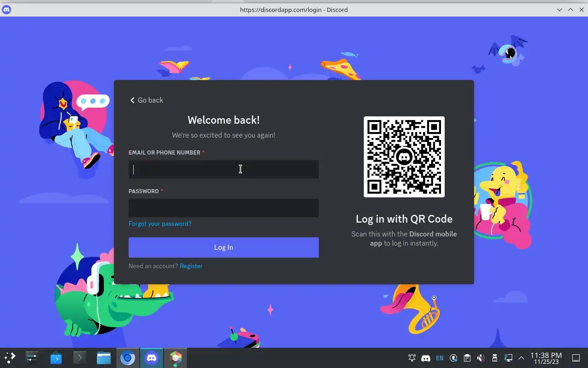This screenshot has width=588, height=368.
Task: Click the Discord system tray icon
Action: 426,358
